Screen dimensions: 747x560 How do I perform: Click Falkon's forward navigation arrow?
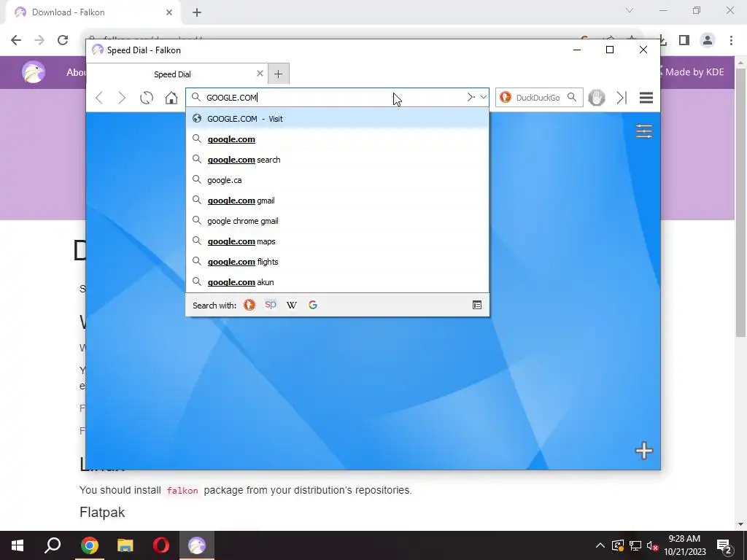[122, 98]
